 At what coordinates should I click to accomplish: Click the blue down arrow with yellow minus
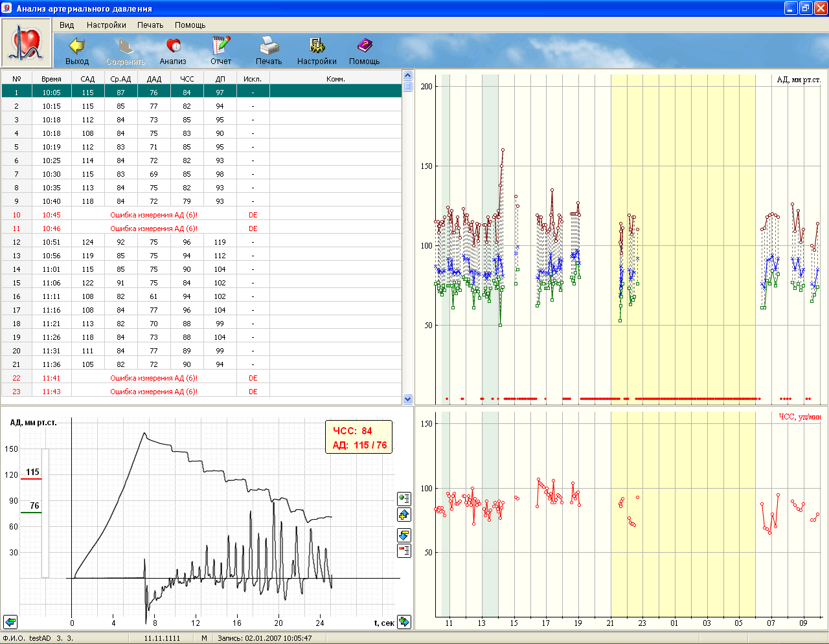click(404, 535)
